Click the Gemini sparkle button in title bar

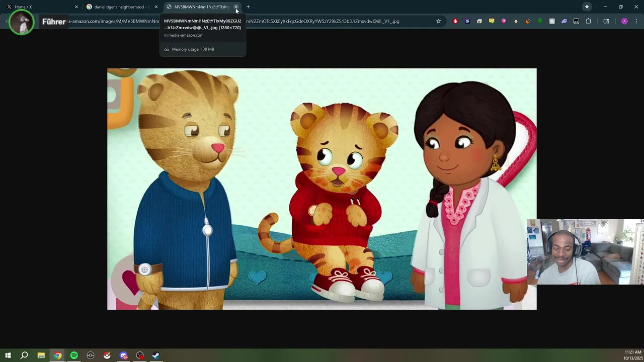pyautogui.click(x=587, y=7)
